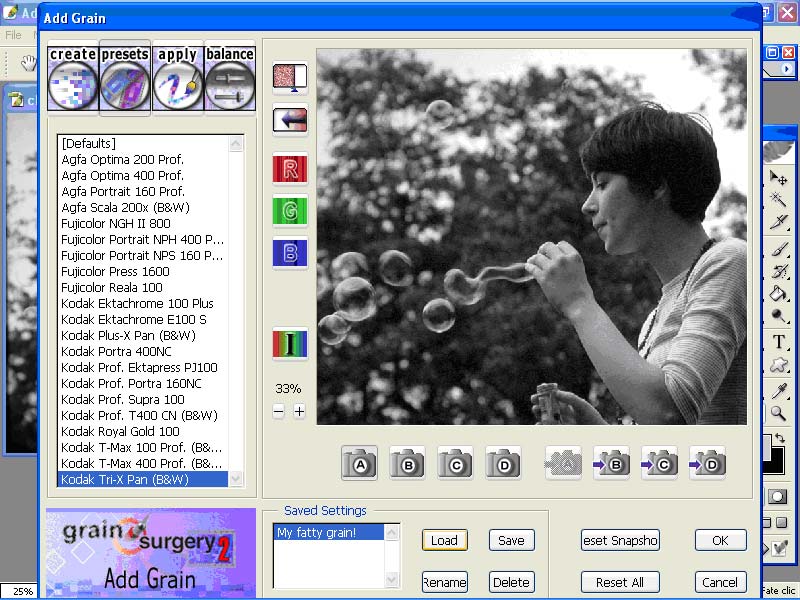Screen dimensions: 800x600
Task: Store settings into snapshot C
Action: [x=659, y=463]
